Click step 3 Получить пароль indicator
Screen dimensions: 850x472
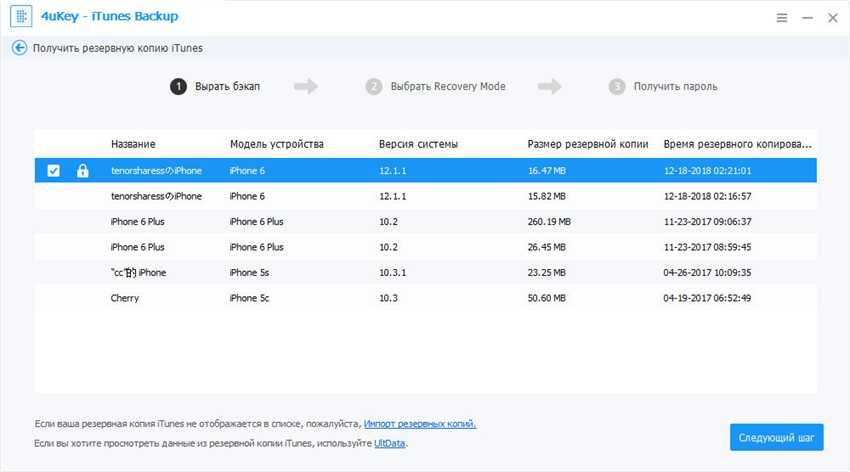pos(663,87)
